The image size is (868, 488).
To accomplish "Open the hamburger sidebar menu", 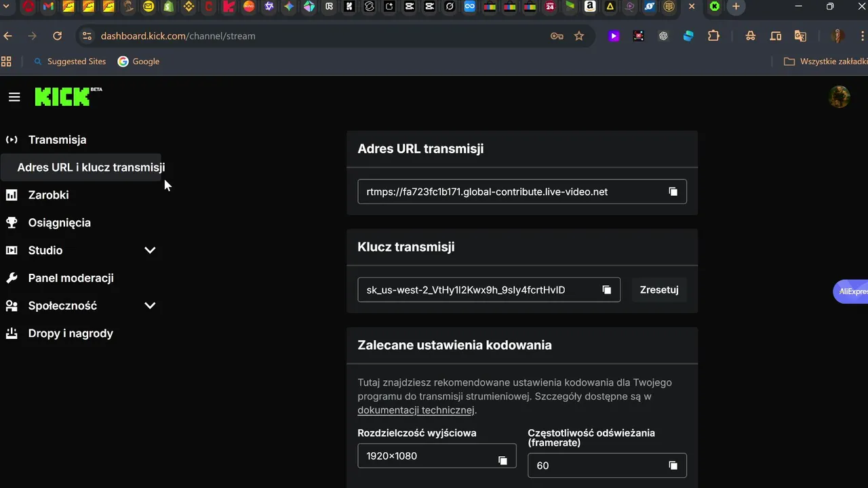I will tap(14, 97).
